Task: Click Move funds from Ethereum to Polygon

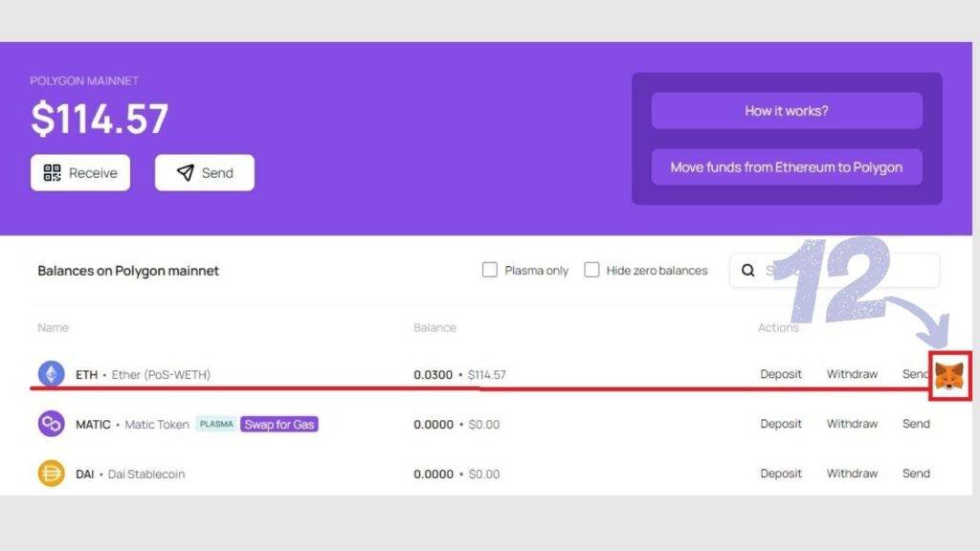Action: pyautogui.click(x=787, y=166)
